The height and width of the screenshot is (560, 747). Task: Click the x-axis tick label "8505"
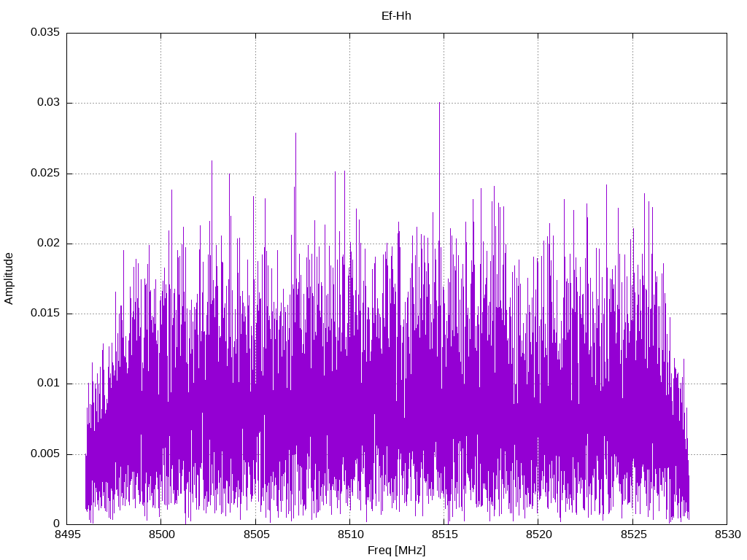click(x=256, y=534)
